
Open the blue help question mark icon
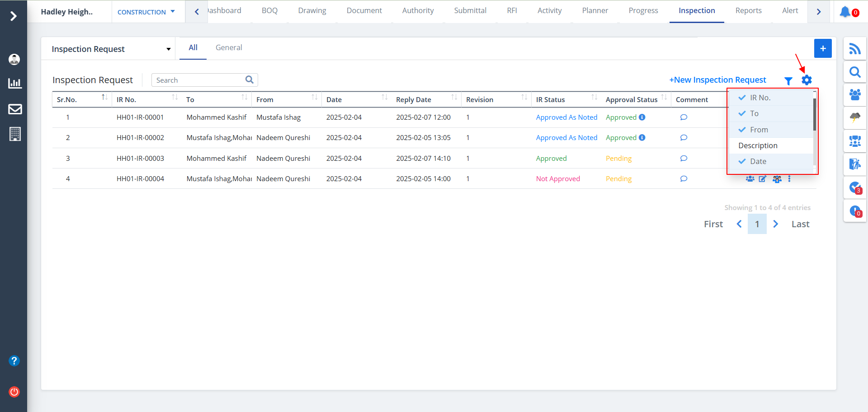pos(14,360)
